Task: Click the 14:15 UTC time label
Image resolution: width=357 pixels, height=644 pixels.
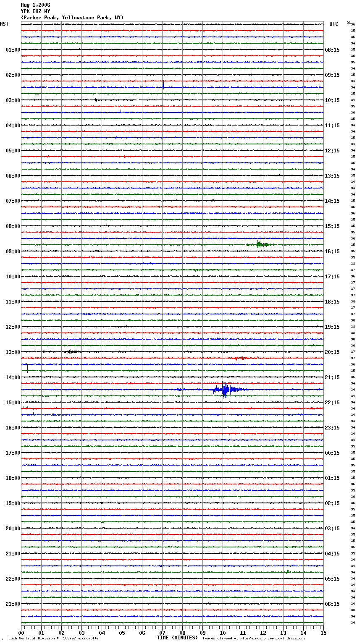Action: 332,201
